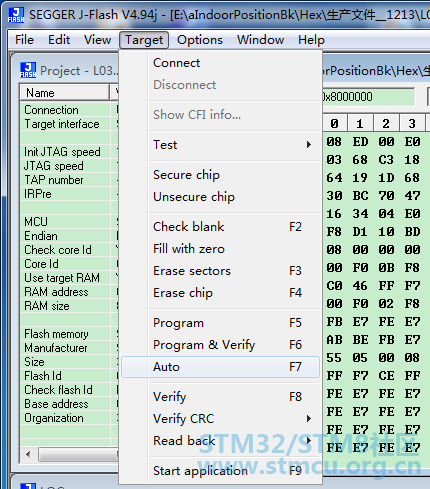This screenshot has height=489, width=430.
Task: Choose Check blank (F2)
Action: click(221, 227)
